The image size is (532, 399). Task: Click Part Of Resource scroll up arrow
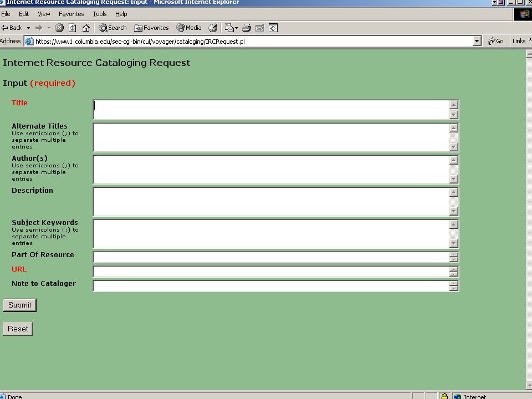[x=454, y=255]
